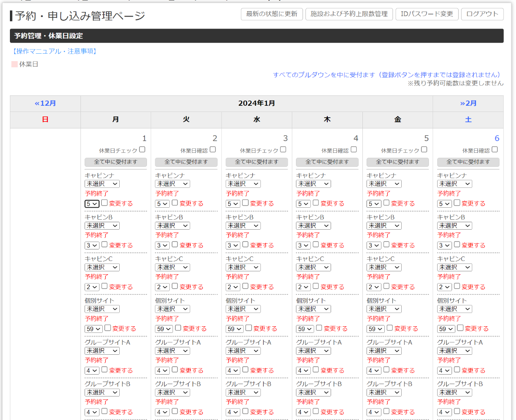
Task: Click the 最新の状態に更新 button
Action: point(272,14)
